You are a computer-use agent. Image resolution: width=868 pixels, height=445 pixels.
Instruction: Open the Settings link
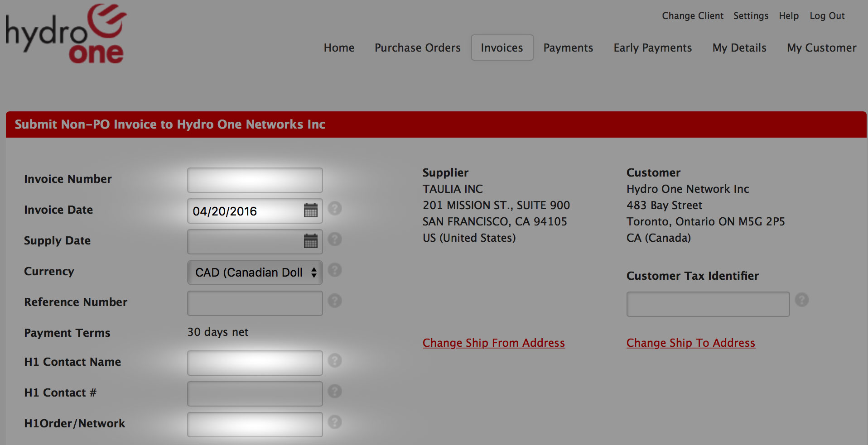tap(751, 16)
